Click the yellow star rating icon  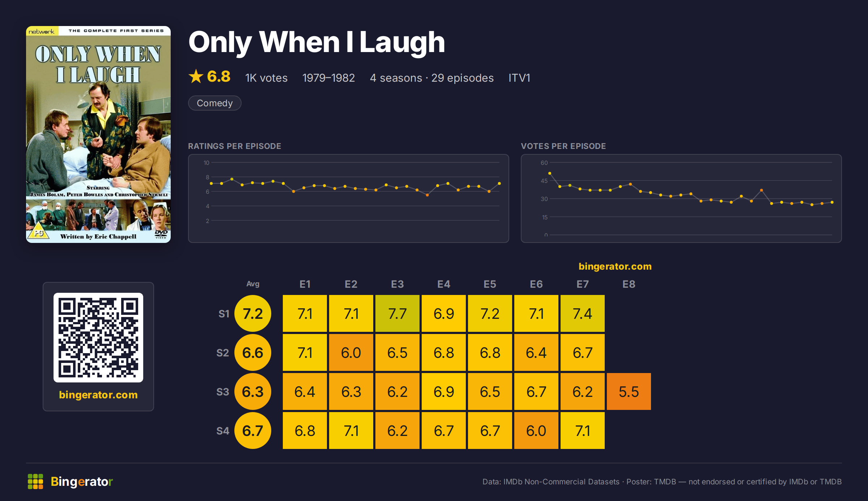(x=196, y=76)
